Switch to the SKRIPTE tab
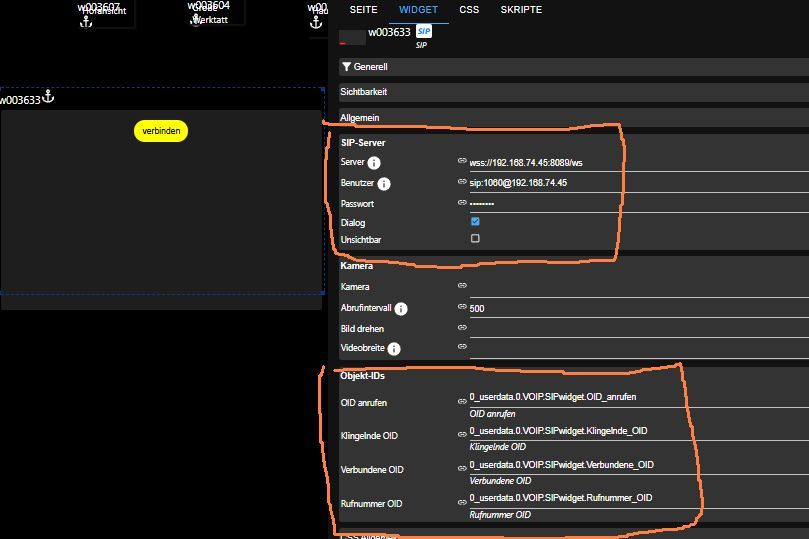The width and height of the screenshot is (809, 539). [x=521, y=10]
